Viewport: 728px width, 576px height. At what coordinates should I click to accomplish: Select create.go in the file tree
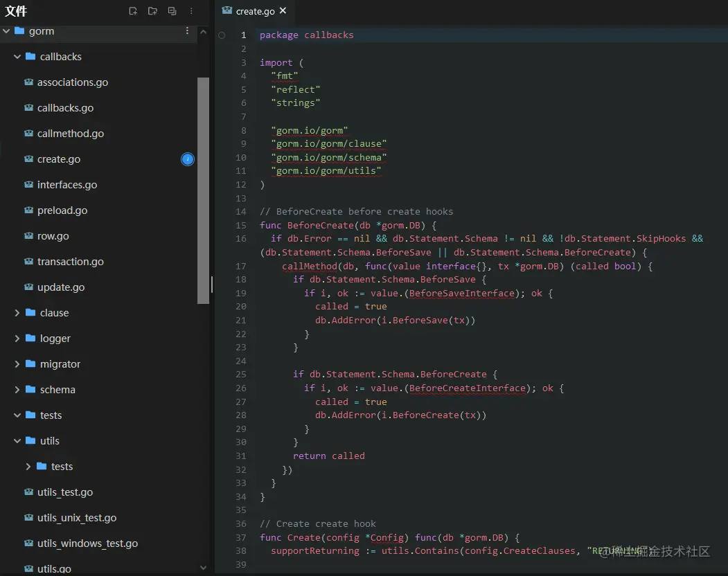(x=58, y=159)
